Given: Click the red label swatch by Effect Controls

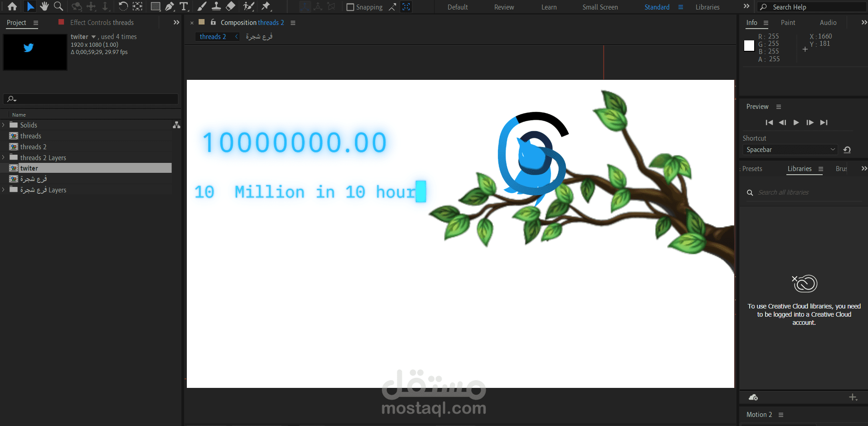Looking at the screenshot, I should click(x=61, y=22).
